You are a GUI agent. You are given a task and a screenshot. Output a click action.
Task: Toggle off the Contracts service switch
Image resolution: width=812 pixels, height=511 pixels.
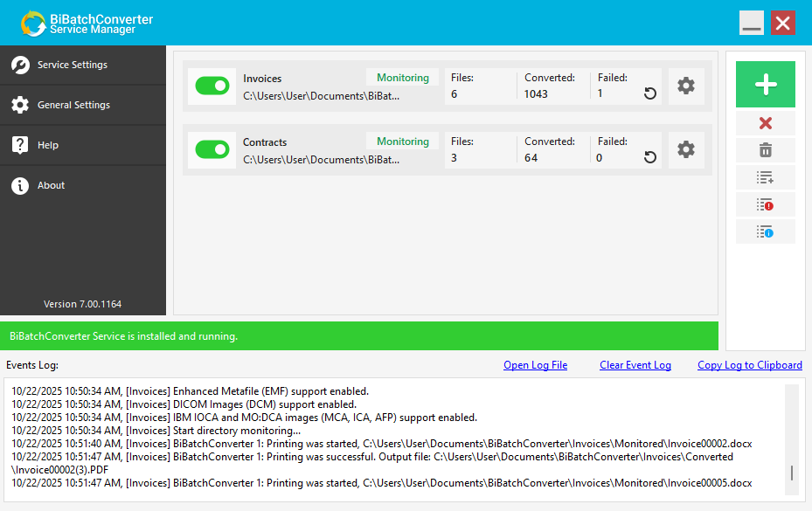212,149
